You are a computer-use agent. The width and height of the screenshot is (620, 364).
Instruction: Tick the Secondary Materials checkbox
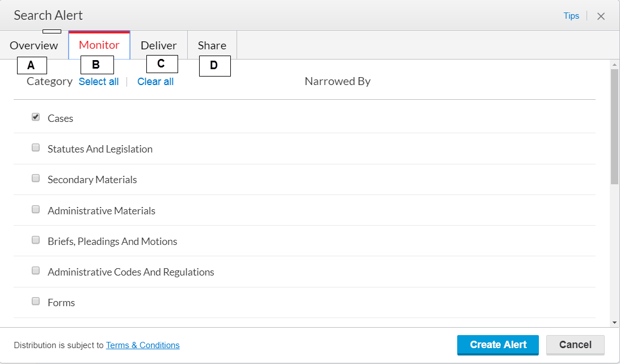pos(36,179)
